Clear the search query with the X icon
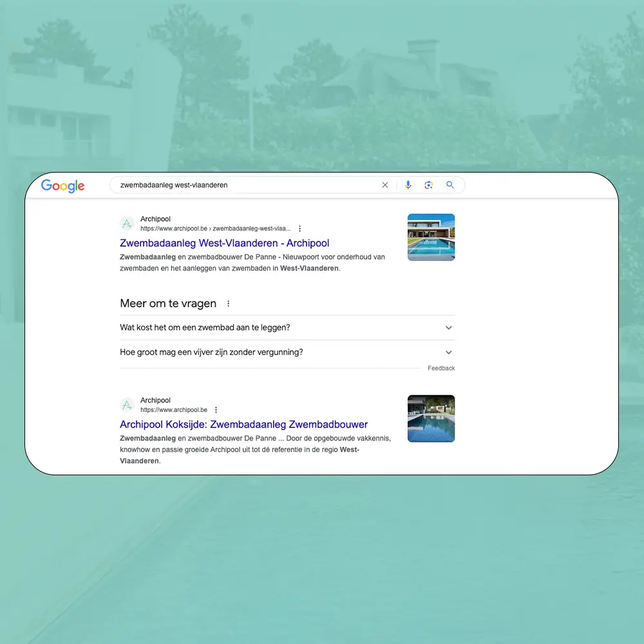The image size is (644, 644). (x=385, y=185)
